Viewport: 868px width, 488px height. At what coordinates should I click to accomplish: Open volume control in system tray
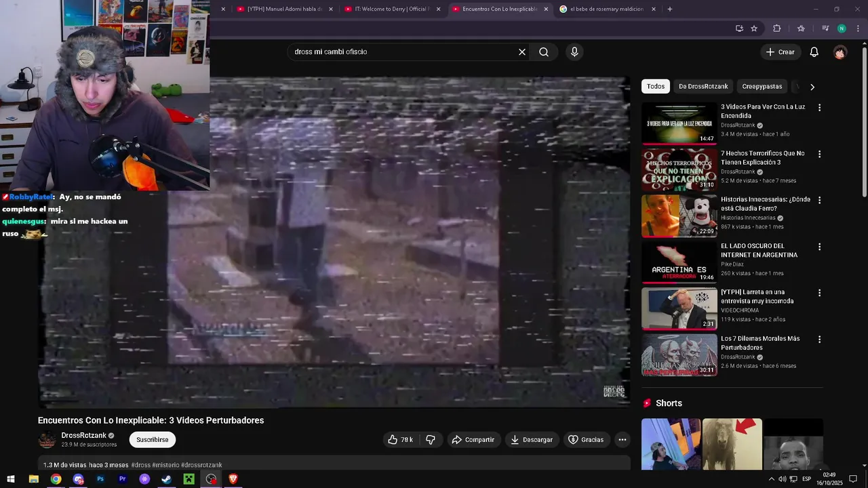point(782,479)
